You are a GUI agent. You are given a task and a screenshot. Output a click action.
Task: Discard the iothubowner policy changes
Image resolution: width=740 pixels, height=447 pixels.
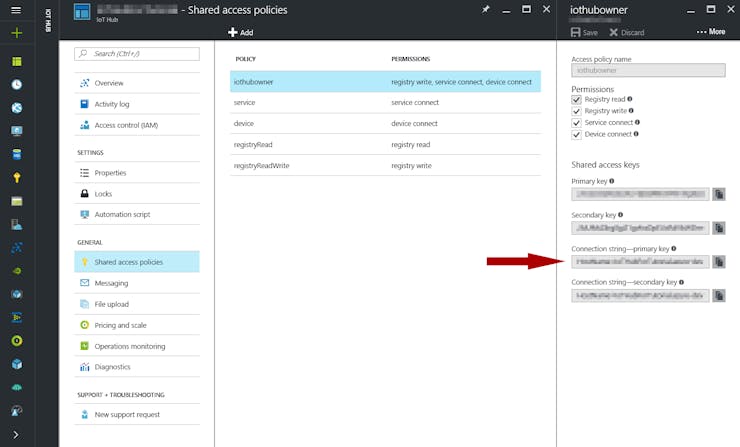click(x=627, y=33)
